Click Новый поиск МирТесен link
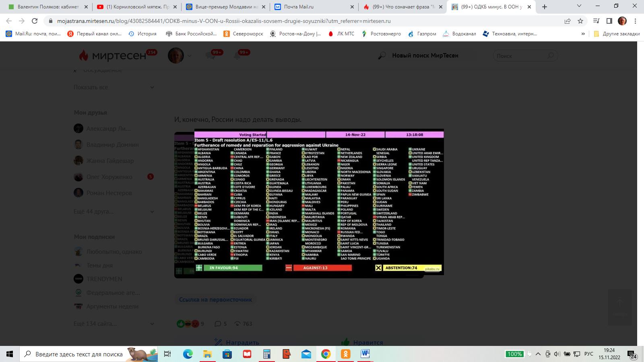The height and width of the screenshot is (362, 644). pos(425,56)
